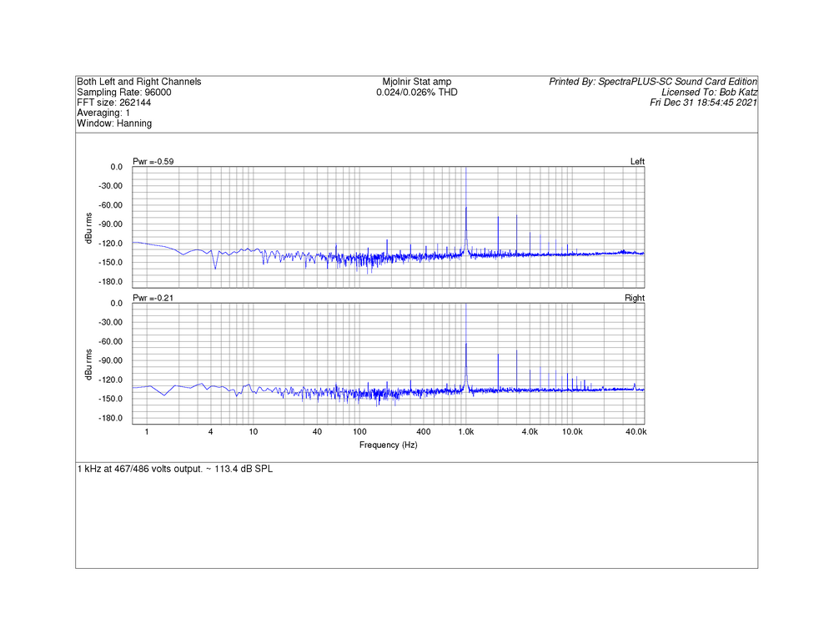Screen dimensions: 834x644
Task: Click the 'FFT size: 262144' text
Action: [x=115, y=103]
